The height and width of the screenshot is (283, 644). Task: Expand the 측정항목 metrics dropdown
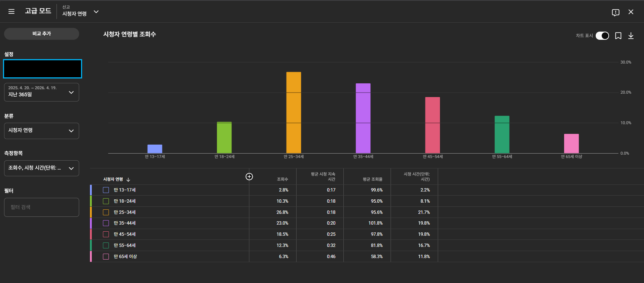point(42,168)
